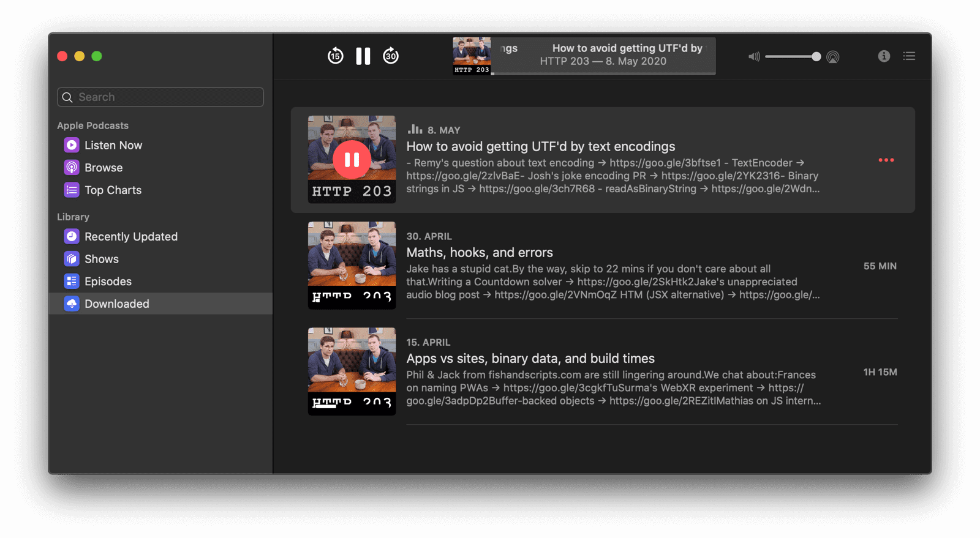Screen dimensions: 980x538
Task: Open Shows in Library
Action: point(101,260)
